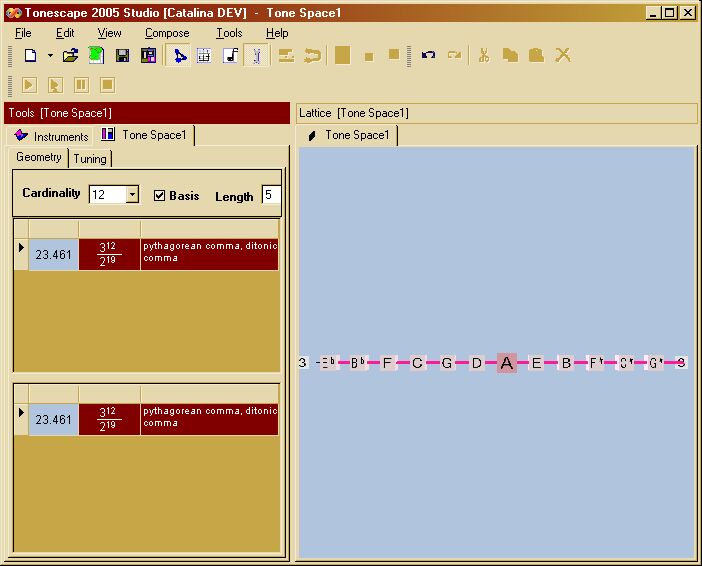Click the Open folder icon

pos(70,56)
